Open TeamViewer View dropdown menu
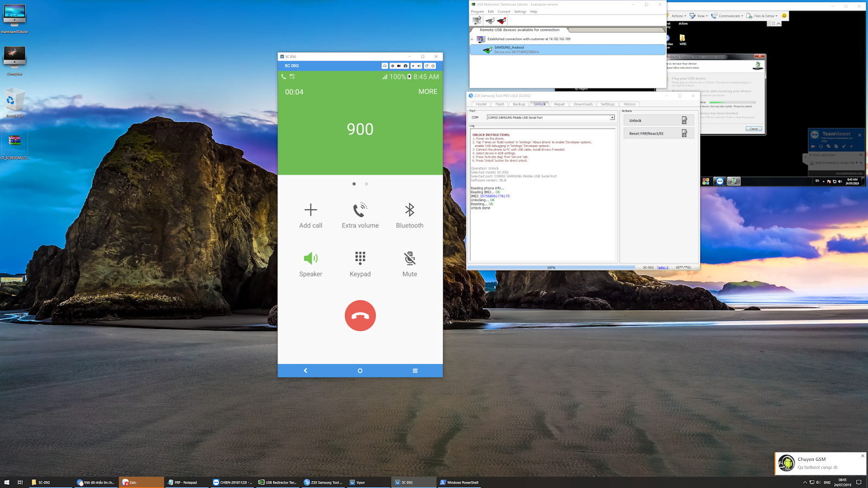Screen dimensions: 868x488 pos(699,16)
